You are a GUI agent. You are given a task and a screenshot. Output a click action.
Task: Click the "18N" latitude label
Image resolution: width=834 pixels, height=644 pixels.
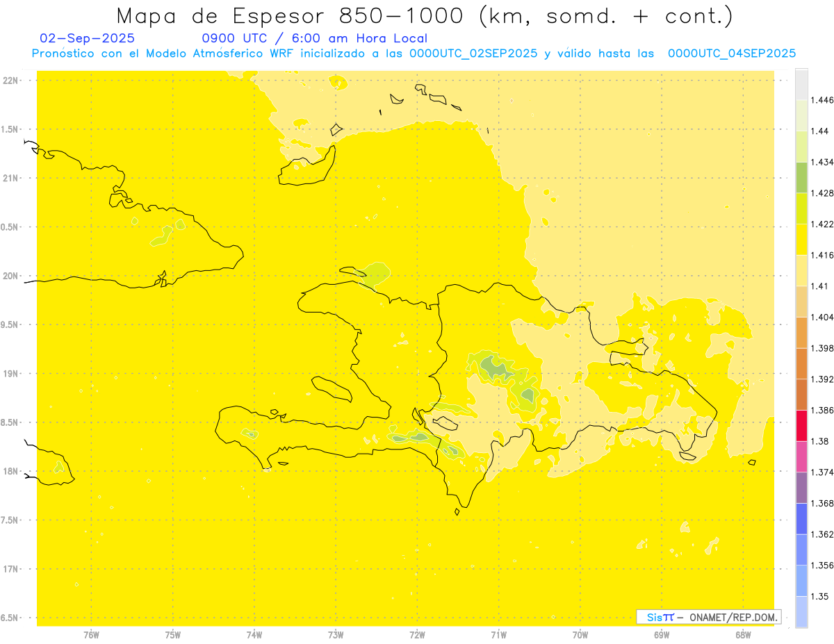click(x=12, y=472)
